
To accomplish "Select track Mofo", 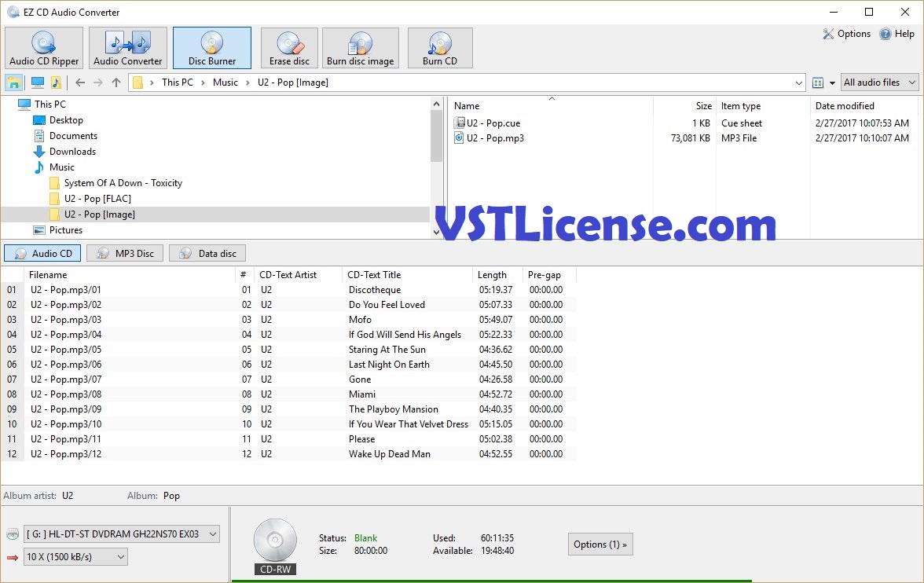I will [360, 320].
